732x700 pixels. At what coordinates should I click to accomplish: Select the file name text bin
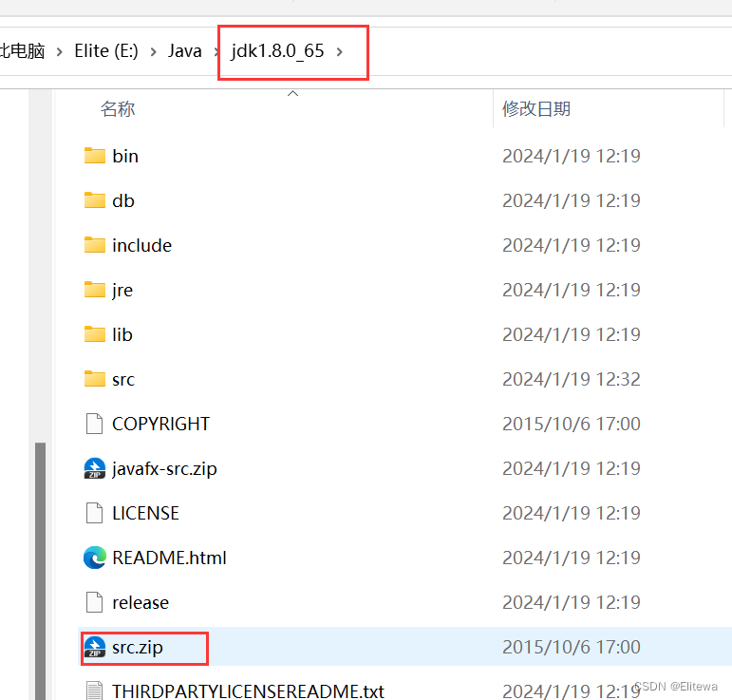point(125,156)
